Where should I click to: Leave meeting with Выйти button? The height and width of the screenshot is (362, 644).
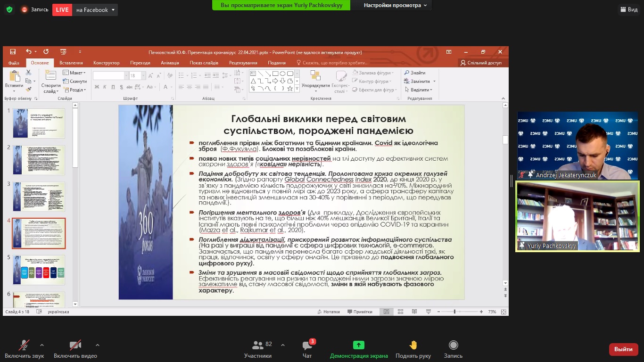(x=623, y=349)
